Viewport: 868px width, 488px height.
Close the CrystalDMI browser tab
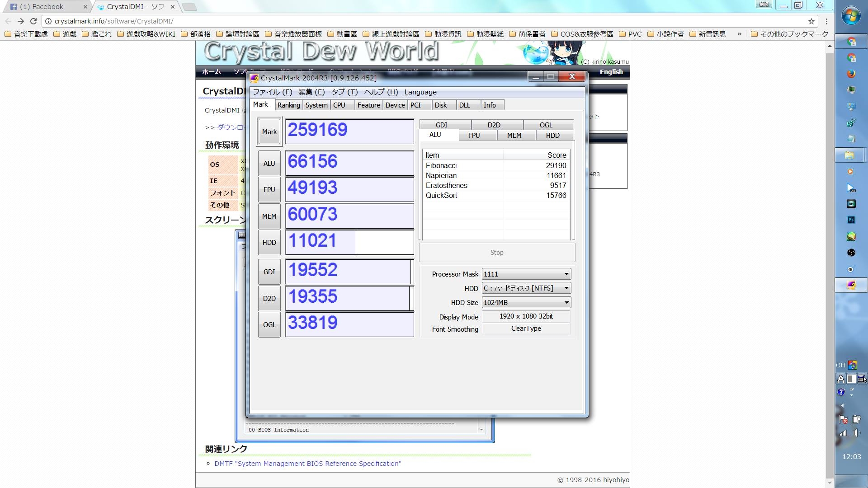173,7
